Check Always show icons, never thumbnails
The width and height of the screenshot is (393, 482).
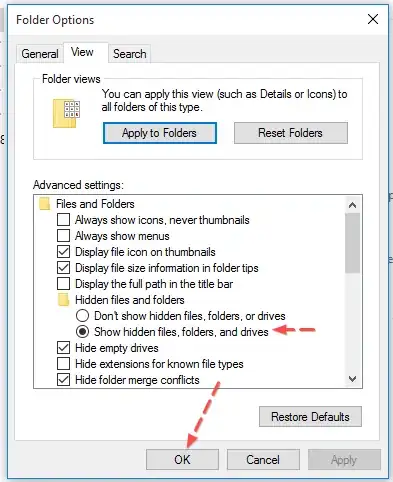click(x=63, y=220)
